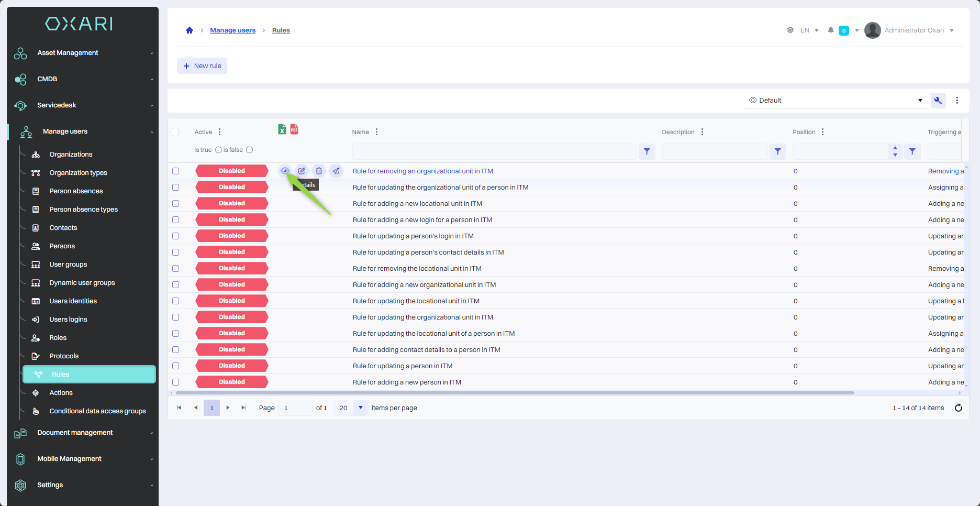Screen dimensions: 980x506
Task: Click the wrench view settings icon
Action: (938, 101)
